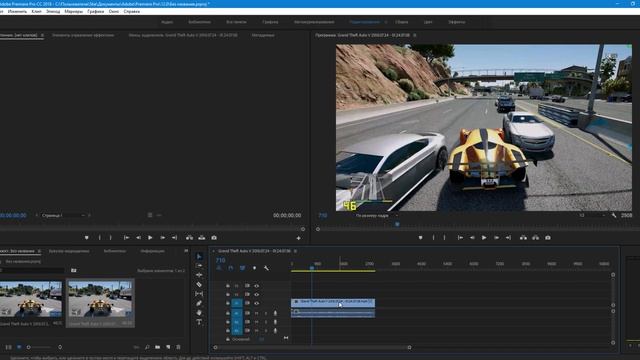Open the Окно menu
This screenshot has width=640, height=360.
[114, 11]
